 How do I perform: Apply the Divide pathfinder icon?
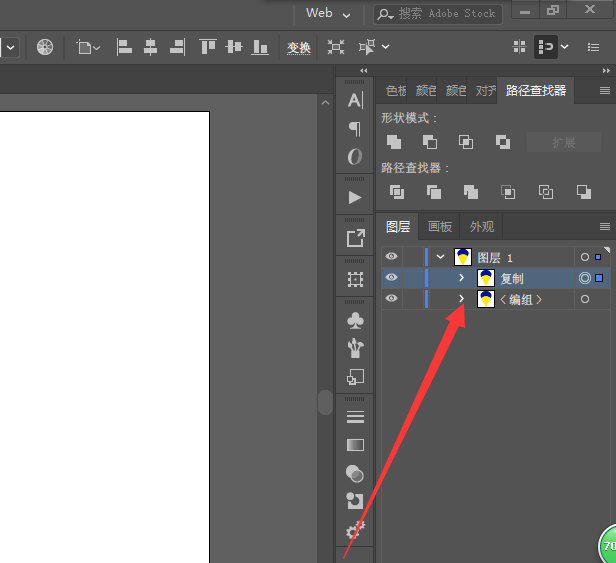coord(397,192)
